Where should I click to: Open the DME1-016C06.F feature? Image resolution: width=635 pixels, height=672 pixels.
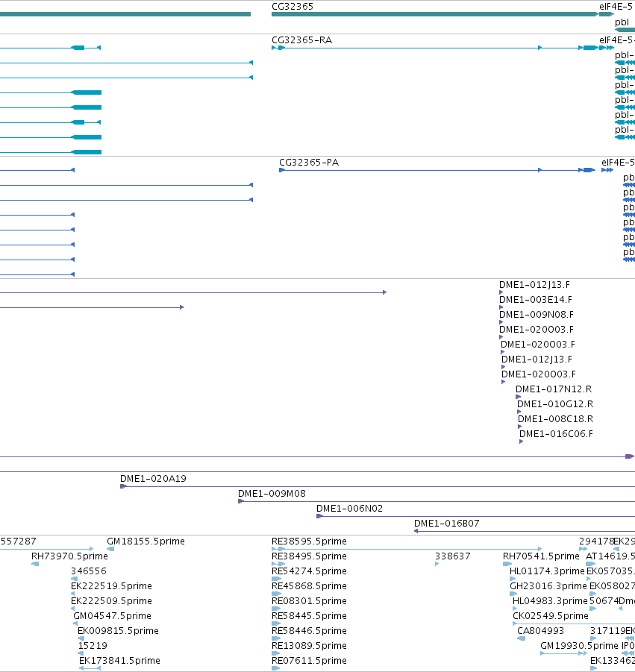(556, 434)
